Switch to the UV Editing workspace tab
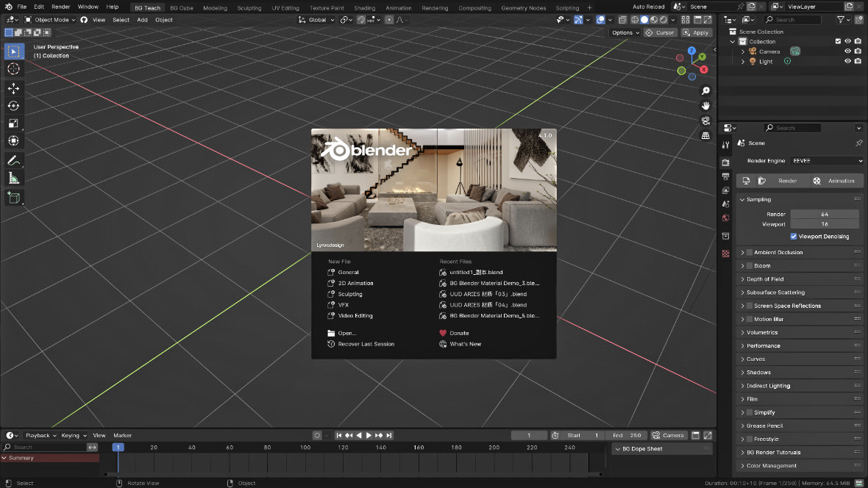The image size is (868, 488). 285,8
